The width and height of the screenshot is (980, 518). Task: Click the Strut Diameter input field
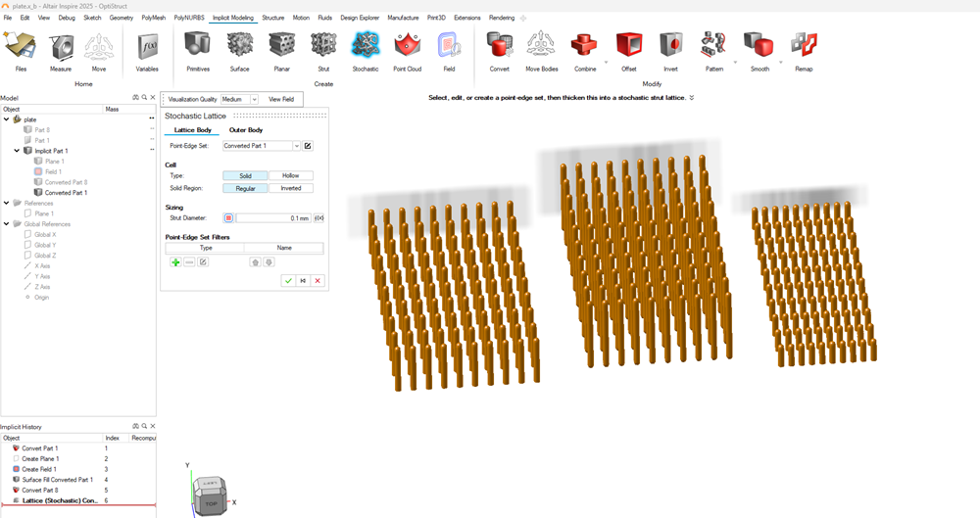(271, 218)
